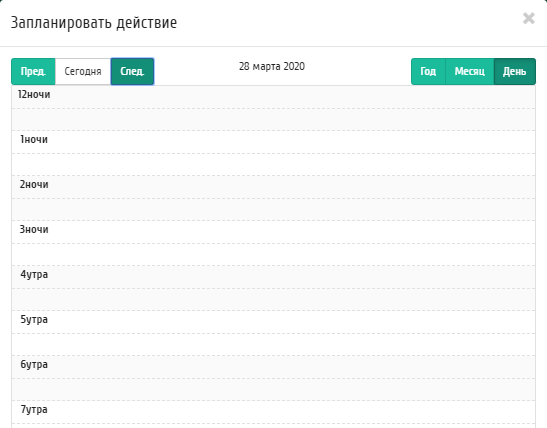
Task: Select the 2ночи time slot
Action: pyautogui.click(x=274, y=187)
